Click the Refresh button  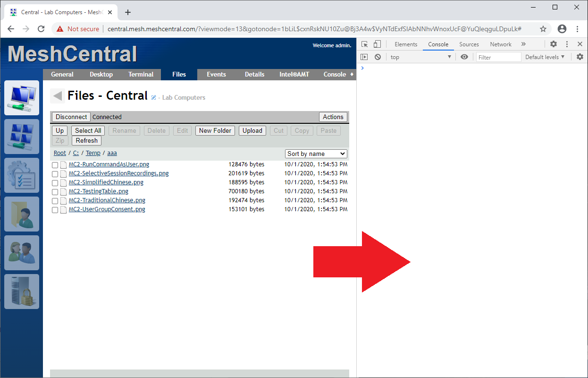pyautogui.click(x=86, y=140)
